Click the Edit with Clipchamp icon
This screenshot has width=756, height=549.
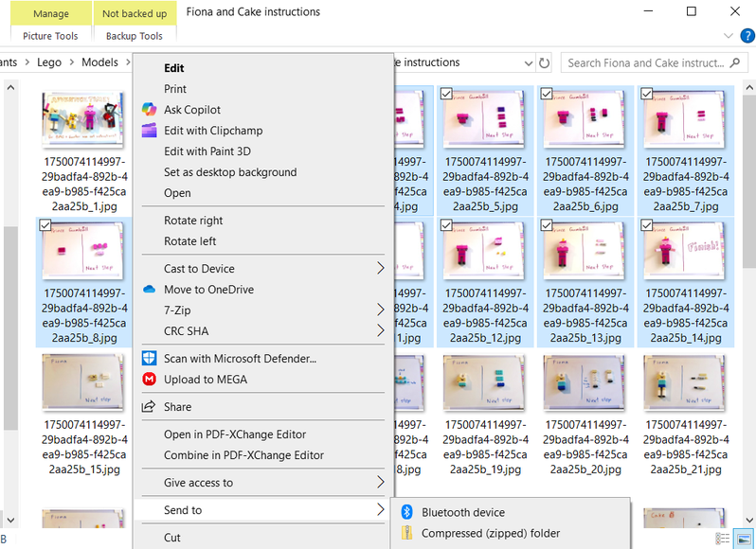pos(149,131)
